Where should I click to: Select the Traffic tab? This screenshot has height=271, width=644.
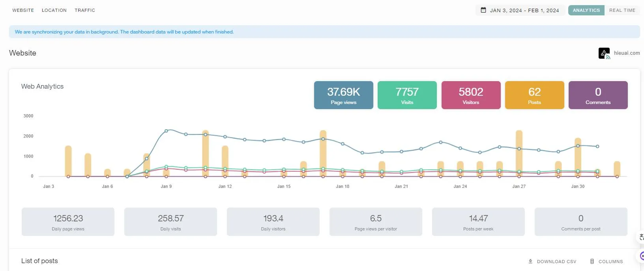[85, 10]
